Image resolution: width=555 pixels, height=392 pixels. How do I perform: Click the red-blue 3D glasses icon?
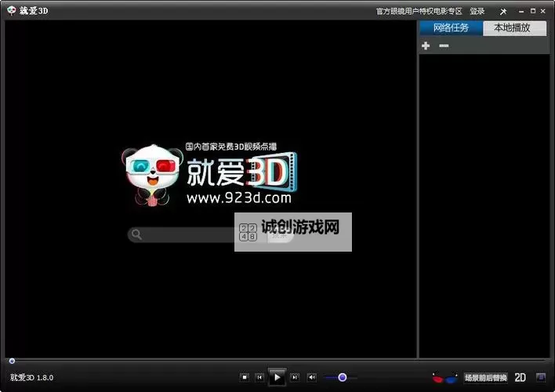pos(445,378)
